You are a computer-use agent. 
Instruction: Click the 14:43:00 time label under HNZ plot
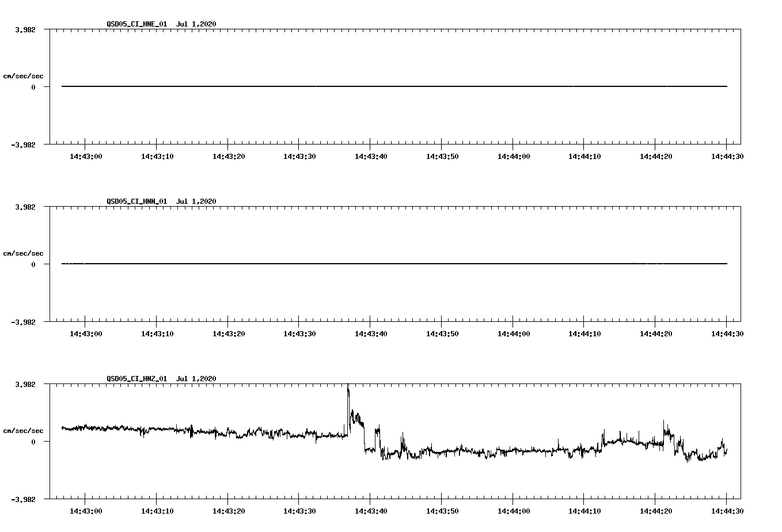[x=85, y=511]
